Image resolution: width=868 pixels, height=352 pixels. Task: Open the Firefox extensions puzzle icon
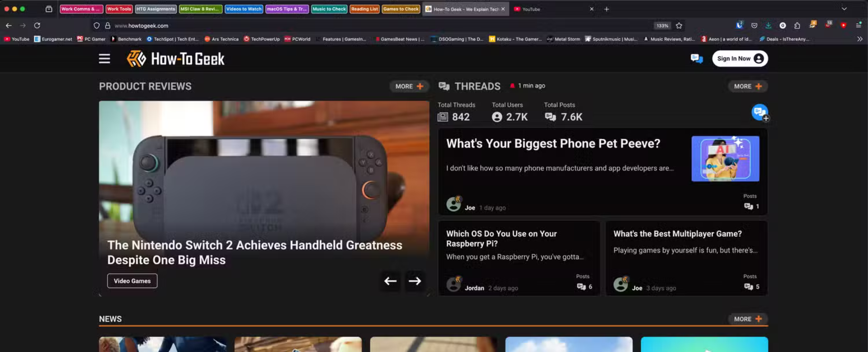pos(797,26)
